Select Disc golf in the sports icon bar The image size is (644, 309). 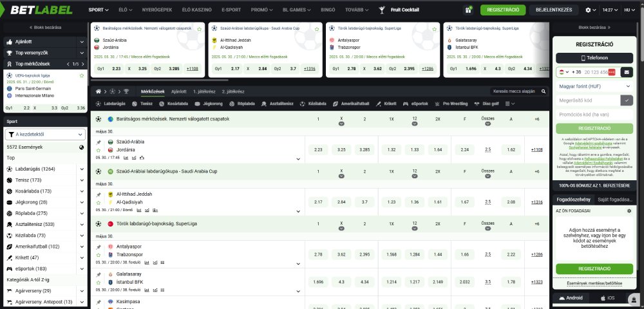tap(487, 104)
